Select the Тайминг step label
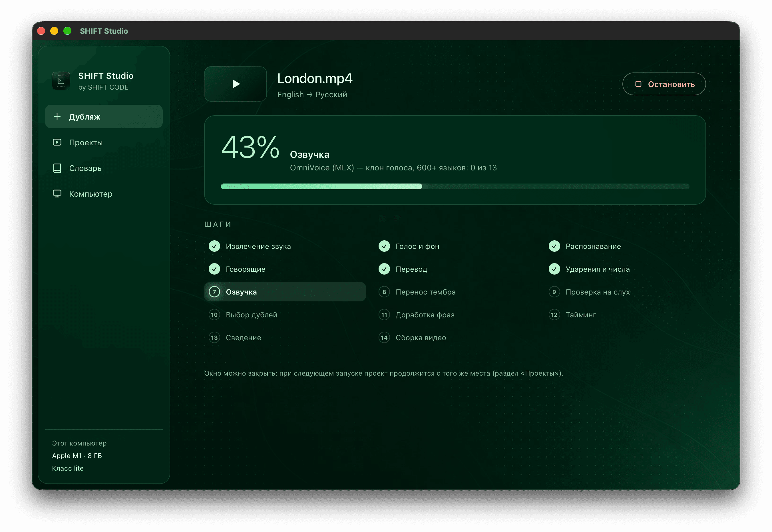Screen dimensions: 772x532 coord(581,315)
